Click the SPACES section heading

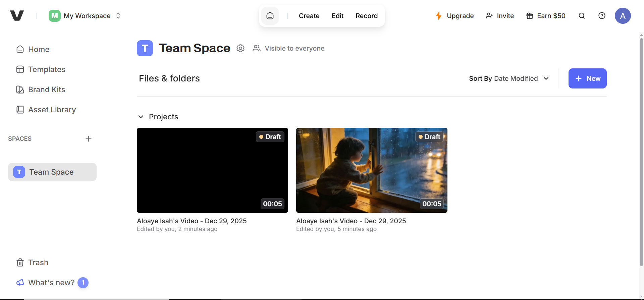20,139
